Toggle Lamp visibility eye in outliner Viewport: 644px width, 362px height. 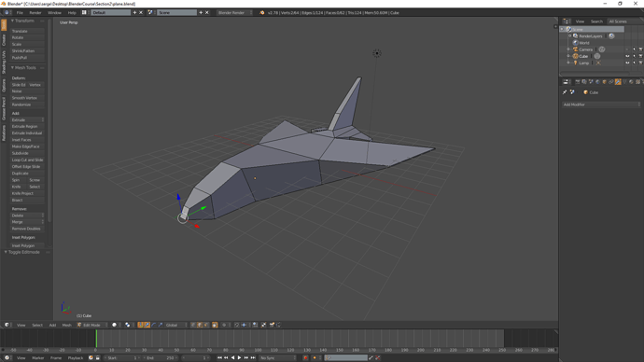[x=627, y=63]
